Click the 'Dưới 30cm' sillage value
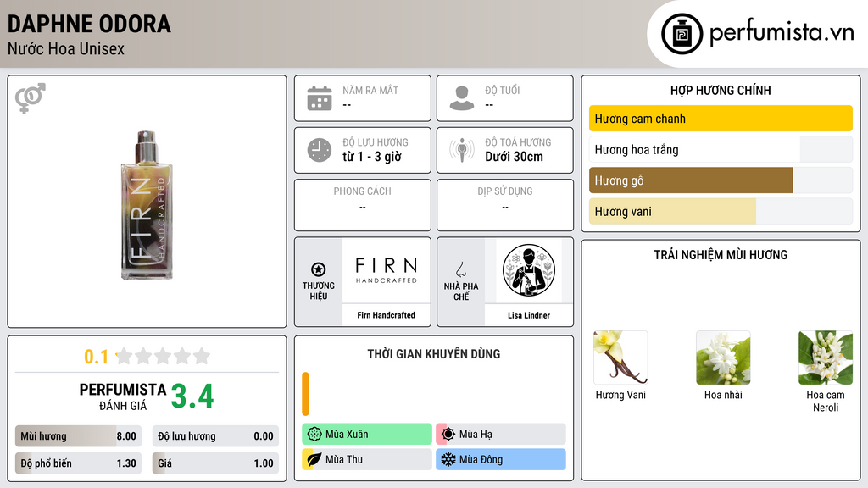 tap(515, 157)
